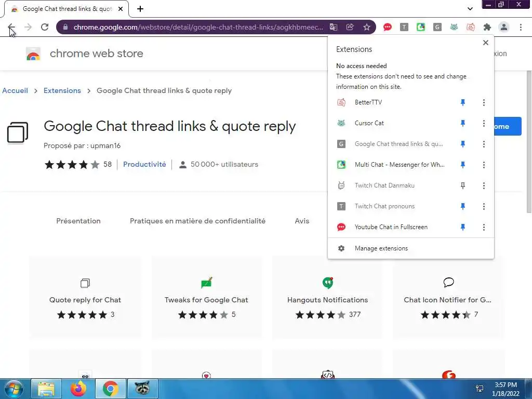Pin Twitch Chat Danmaku to toolbar
Viewport: 532px width, 399px height.
tap(463, 185)
